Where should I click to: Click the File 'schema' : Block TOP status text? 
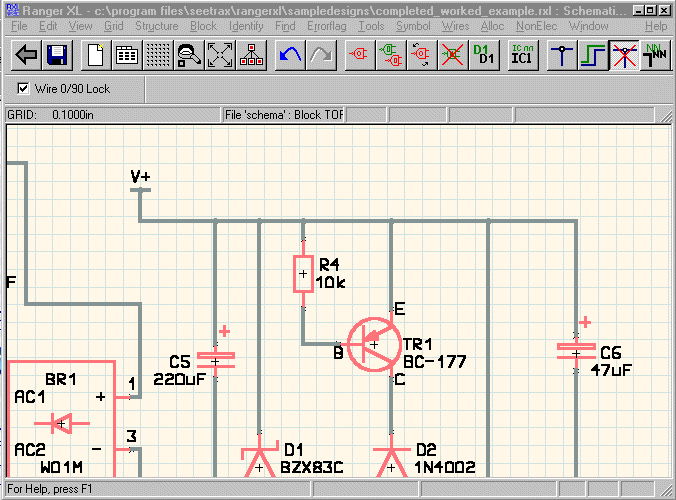pyautogui.click(x=284, y=115)
